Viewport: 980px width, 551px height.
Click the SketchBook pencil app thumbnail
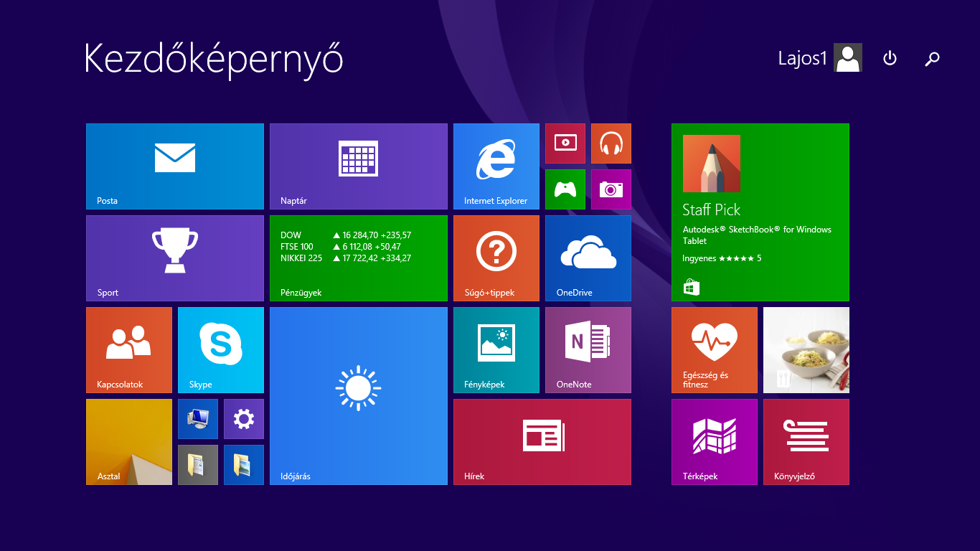(712, 164)
